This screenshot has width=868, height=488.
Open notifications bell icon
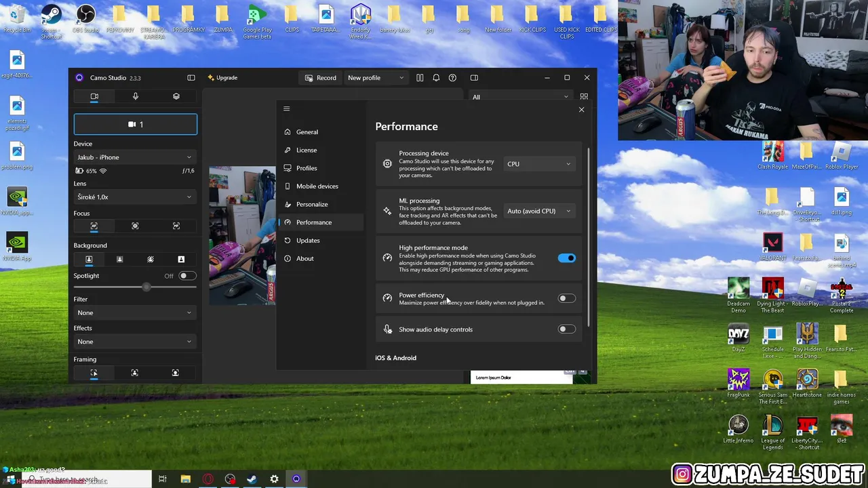(x=436, y=78)
